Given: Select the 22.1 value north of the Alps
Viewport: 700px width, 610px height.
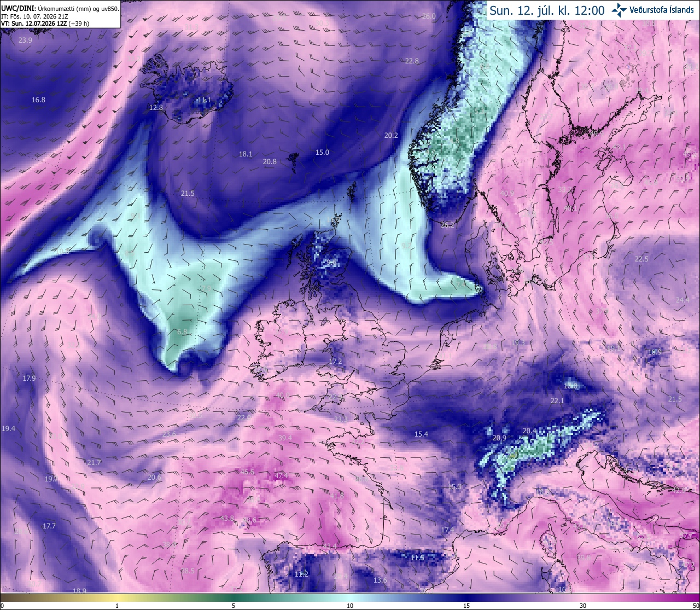Looking at the screenshot, I should (x=557, y=400).
